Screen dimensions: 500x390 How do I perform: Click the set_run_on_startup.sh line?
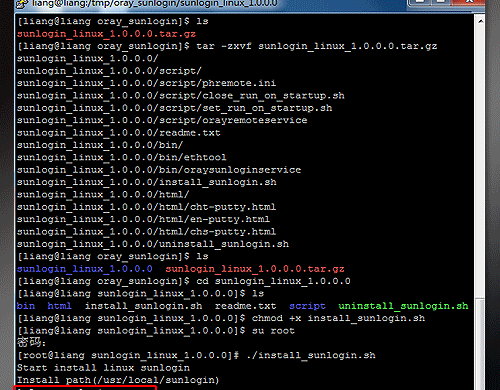(174, 108)
